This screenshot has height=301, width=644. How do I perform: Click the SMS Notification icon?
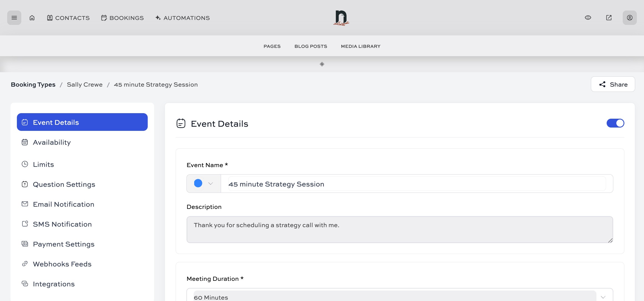coord(25,224)
